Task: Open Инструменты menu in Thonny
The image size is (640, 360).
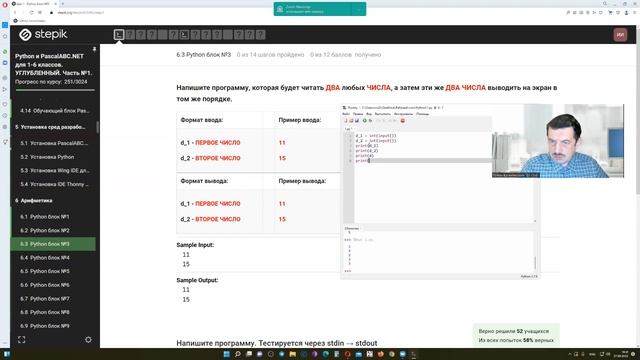Action: click(403, 114)
